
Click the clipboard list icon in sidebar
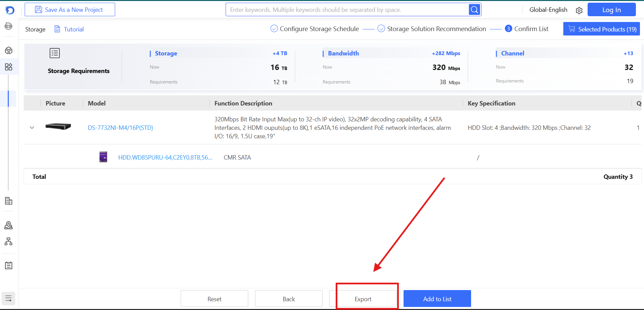click(x=9, y=265)
